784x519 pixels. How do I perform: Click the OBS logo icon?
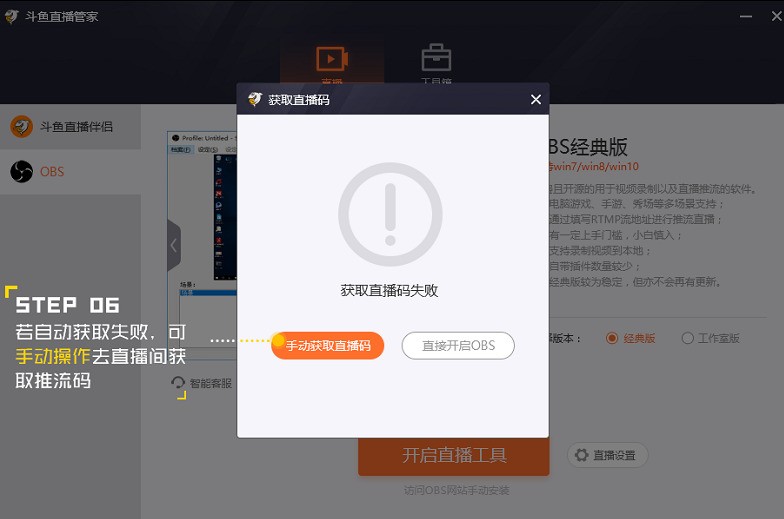pos(21,172)
